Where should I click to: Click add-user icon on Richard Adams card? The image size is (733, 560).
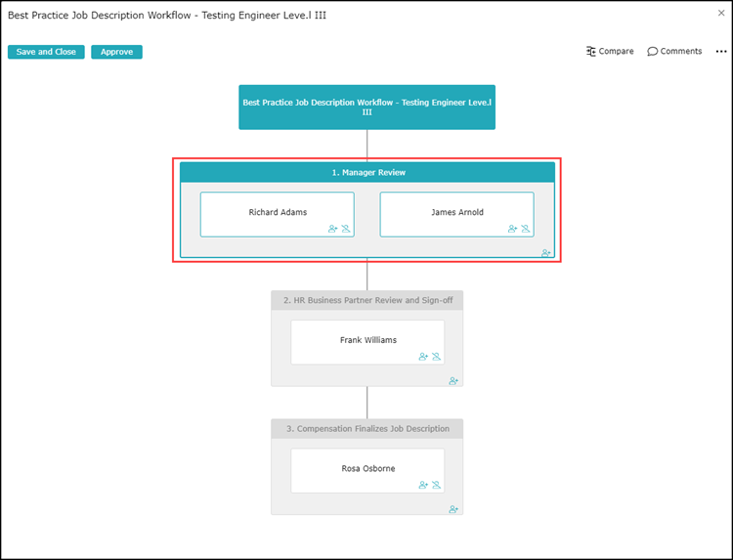333,229
